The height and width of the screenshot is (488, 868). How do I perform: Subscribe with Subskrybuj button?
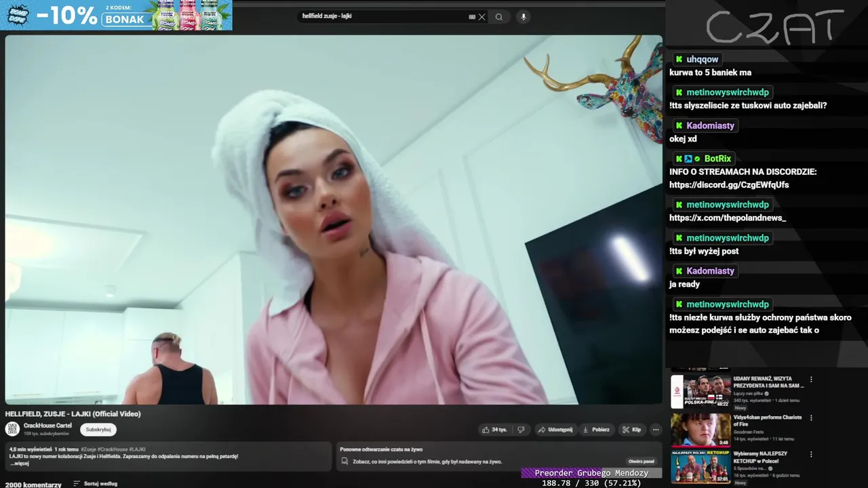tap(98, 430)
